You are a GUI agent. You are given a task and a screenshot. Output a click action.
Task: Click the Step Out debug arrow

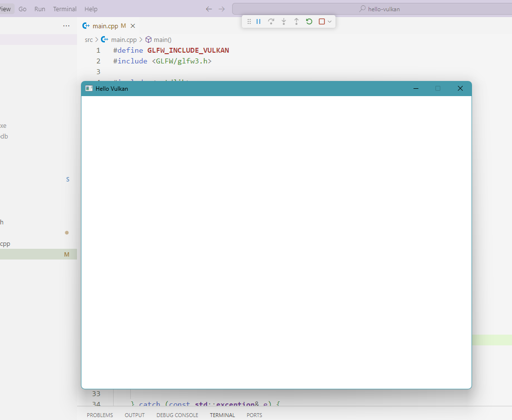point(296,21)
